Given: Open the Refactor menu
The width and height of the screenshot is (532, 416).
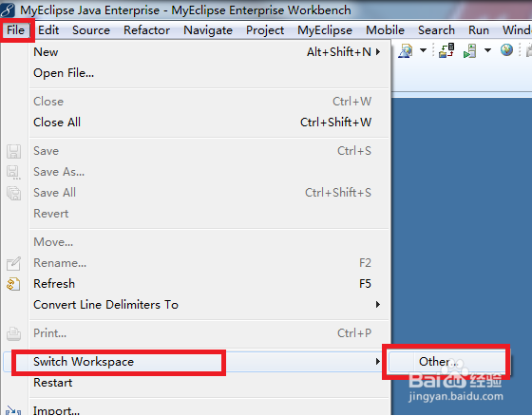Looking at the screenshot, I should tap(146, 30).
